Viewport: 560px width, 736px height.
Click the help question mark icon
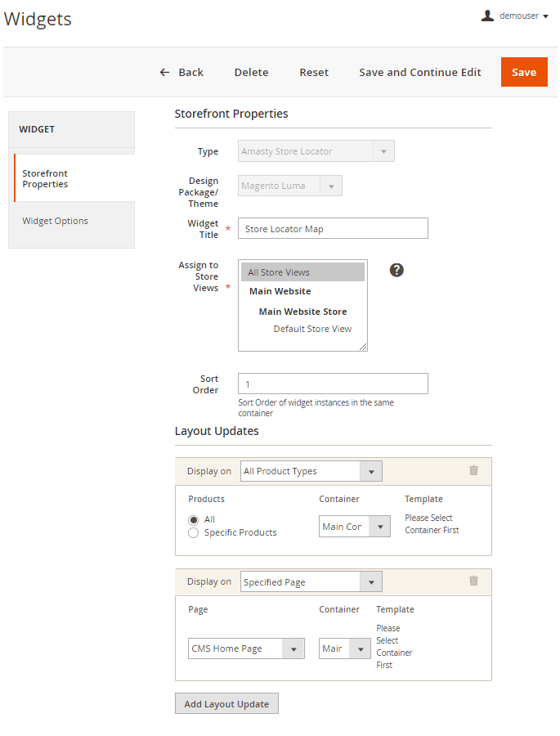pyautogui.click(x=396, y=270)
